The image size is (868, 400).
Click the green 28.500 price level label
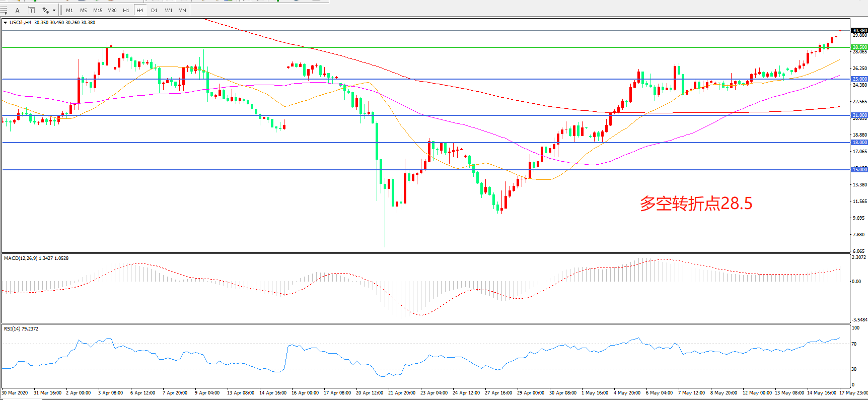pos(859,47)
